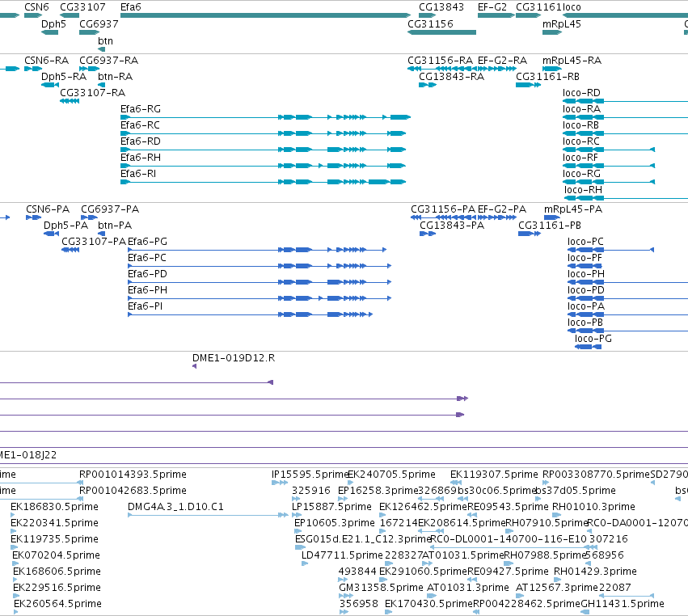Select the LP15887.5prime EST label

331,506
